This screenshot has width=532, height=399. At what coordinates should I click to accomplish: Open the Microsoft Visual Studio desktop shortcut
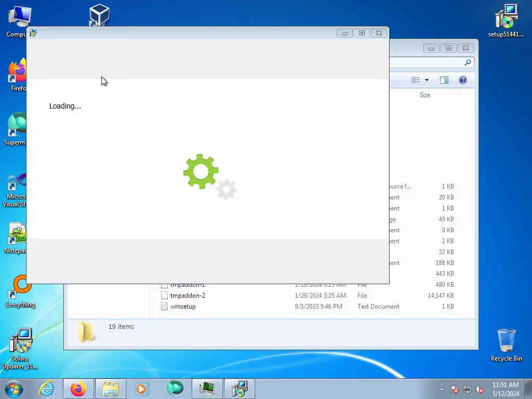15,190
